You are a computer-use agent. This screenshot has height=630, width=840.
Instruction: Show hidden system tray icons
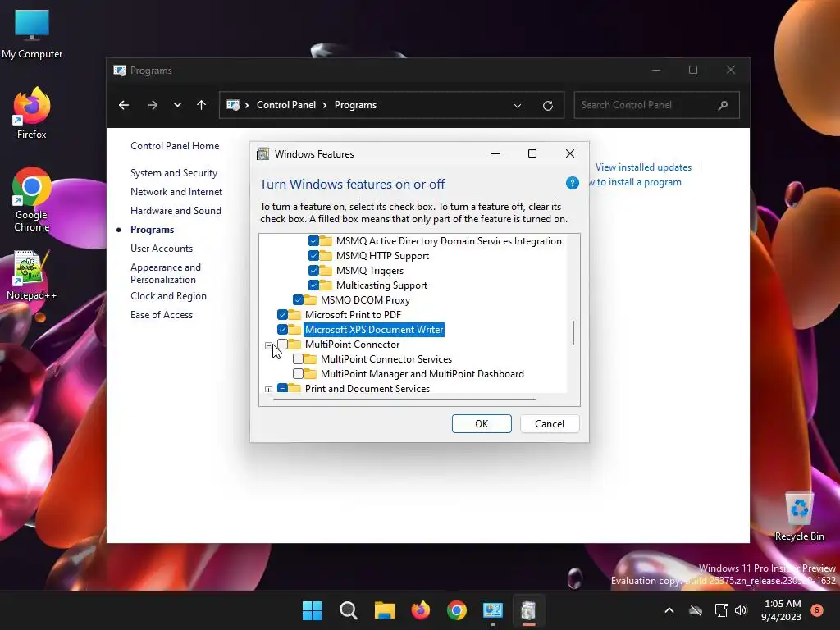(669, 610)
